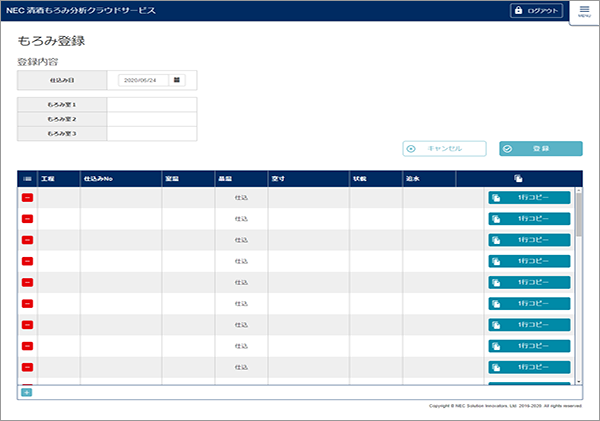Screen dimensions: 600x421
Task: Click the キャンセル cancel button
Action: [445, 148]
